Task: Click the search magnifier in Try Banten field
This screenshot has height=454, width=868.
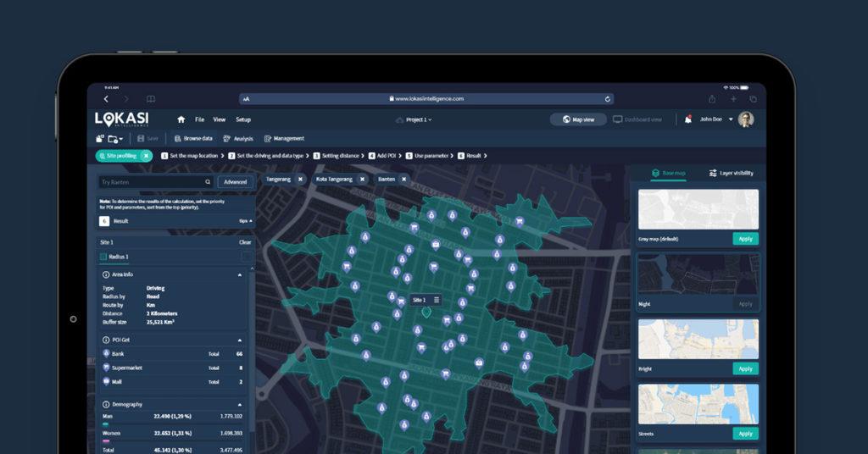Action: coord(208,182)
